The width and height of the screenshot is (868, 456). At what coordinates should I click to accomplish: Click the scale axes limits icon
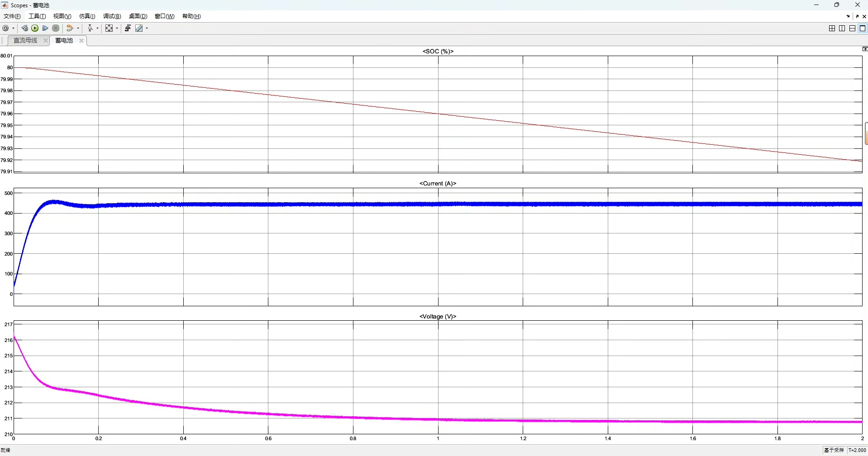pos(109,28)
